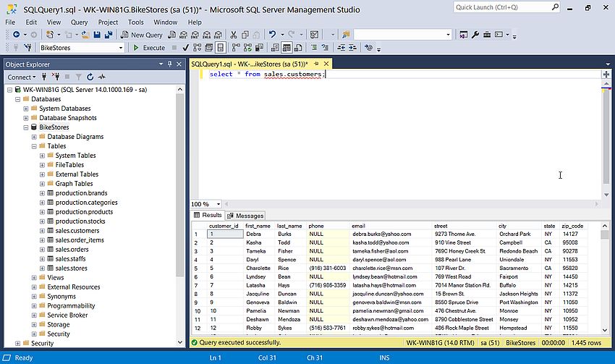Display Estimated Execution Plan icon

point(197,48)
